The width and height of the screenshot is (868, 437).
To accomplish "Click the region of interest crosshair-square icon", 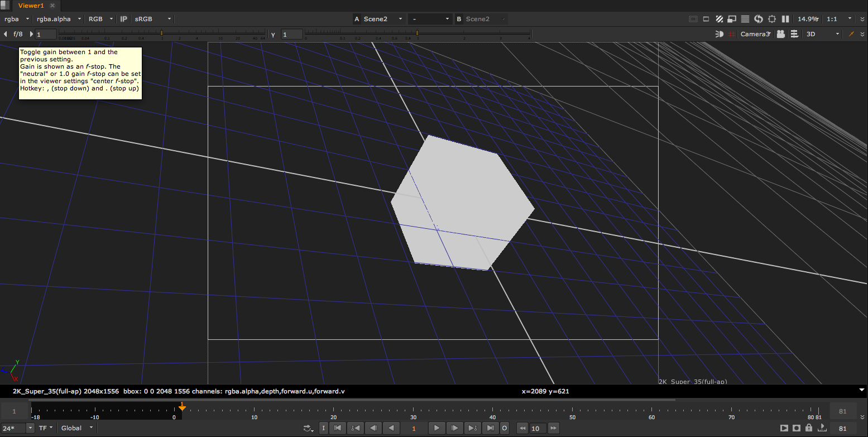I will click(x=772, y=19).
